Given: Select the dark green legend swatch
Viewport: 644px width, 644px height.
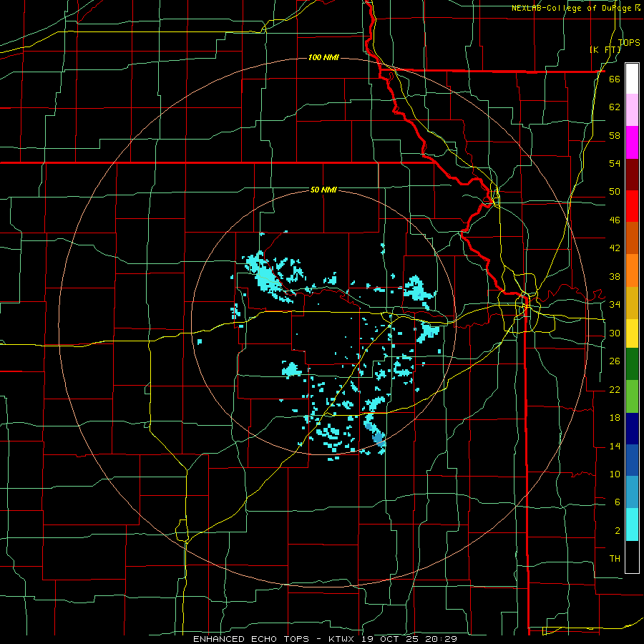Looking at the screenshot, I should (632, 364).
